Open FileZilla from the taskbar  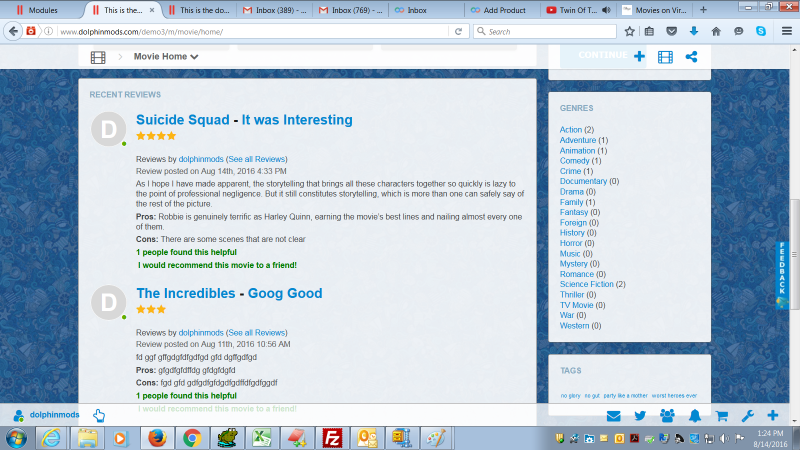tap(332, 438)
